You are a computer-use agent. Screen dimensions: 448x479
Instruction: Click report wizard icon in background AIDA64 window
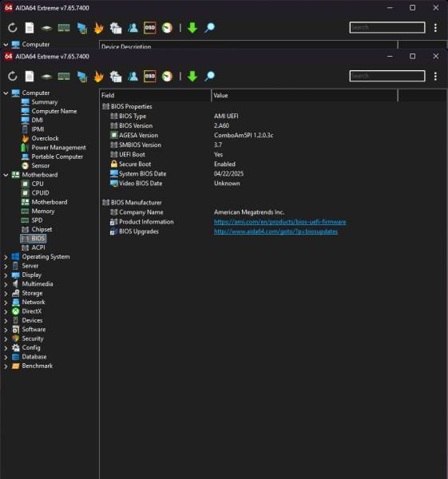[116, 28]
